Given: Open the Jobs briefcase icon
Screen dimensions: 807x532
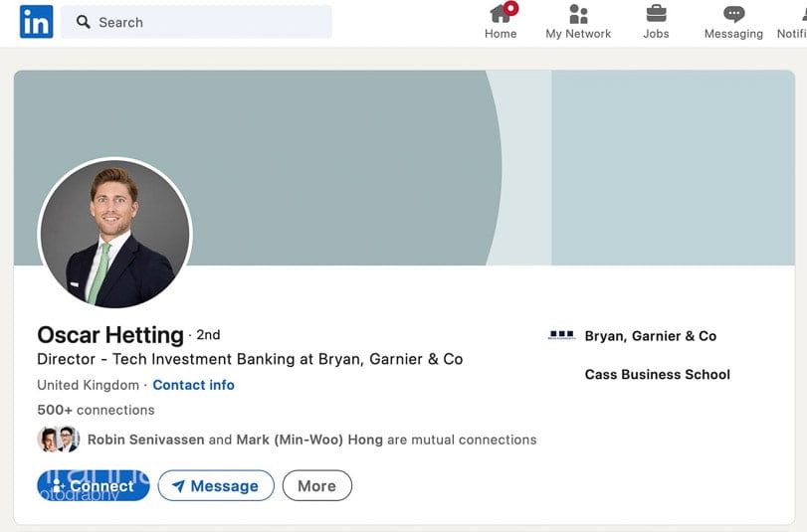Looking at the screenshot, I should click(656, 14).
